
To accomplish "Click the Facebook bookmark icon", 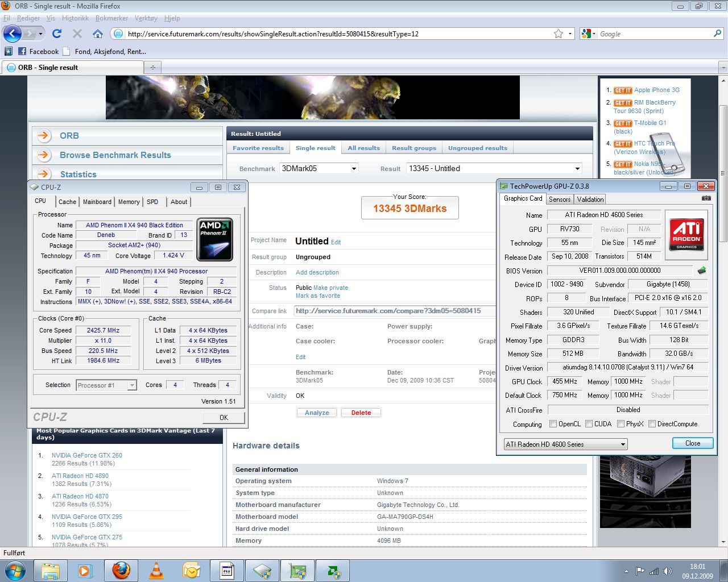I will 22,51.
